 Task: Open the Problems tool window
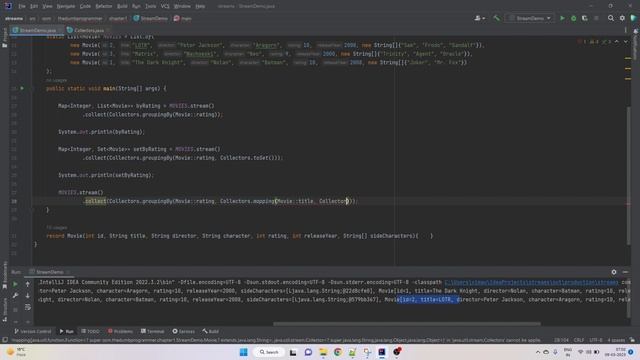pos(120,331)
